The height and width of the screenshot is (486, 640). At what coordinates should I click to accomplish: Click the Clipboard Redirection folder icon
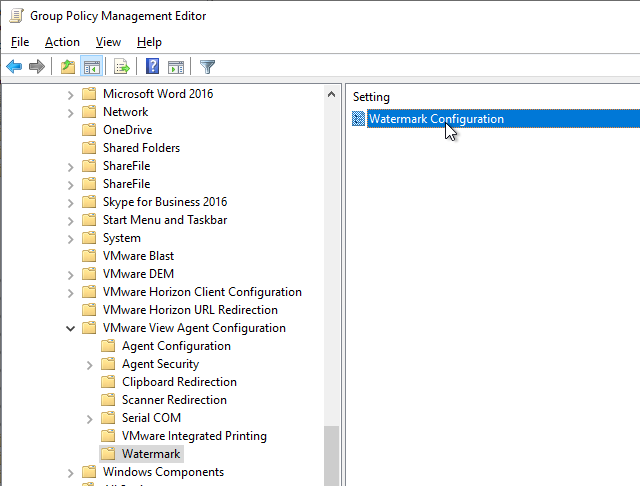click(108, 382)
